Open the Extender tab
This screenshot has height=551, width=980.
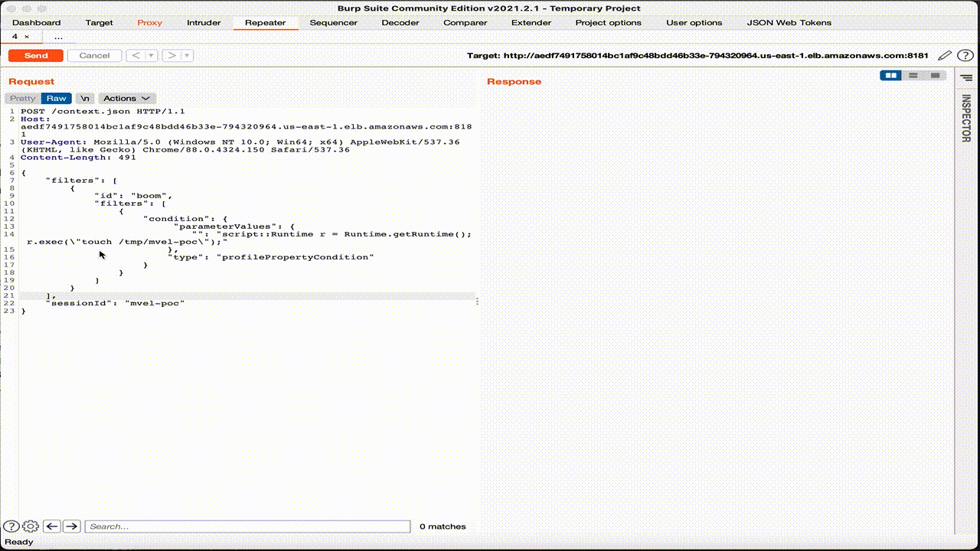[x=531, y=23]
